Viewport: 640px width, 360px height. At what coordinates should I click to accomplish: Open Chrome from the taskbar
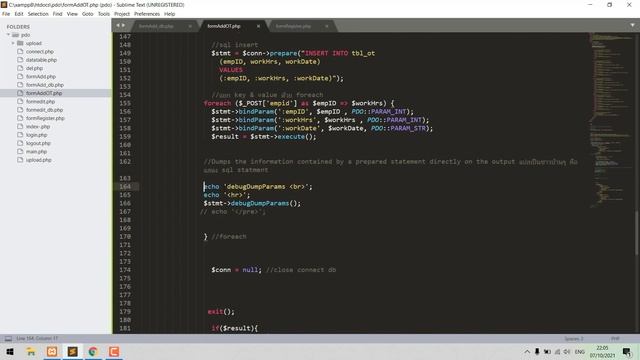pos(93,351)
